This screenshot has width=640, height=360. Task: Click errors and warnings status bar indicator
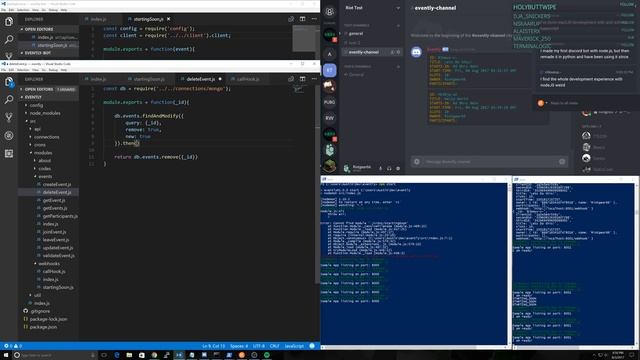(12, 346)
